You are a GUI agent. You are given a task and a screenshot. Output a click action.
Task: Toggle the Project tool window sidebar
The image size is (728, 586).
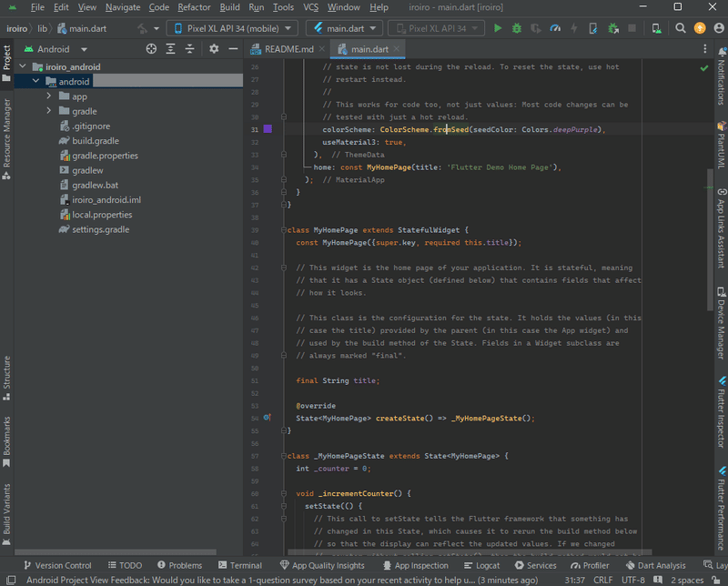[7, 61]
